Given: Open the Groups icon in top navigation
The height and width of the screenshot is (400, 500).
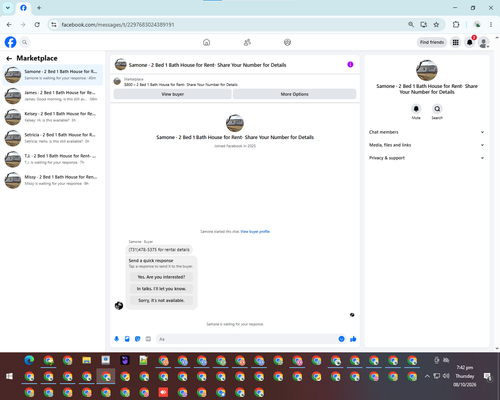Looking at the screenshot, I should pos(287,42).
